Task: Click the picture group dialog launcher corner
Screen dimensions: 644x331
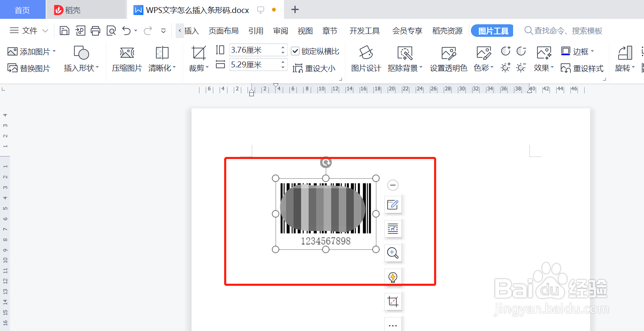Action: (x=341, y=79)
